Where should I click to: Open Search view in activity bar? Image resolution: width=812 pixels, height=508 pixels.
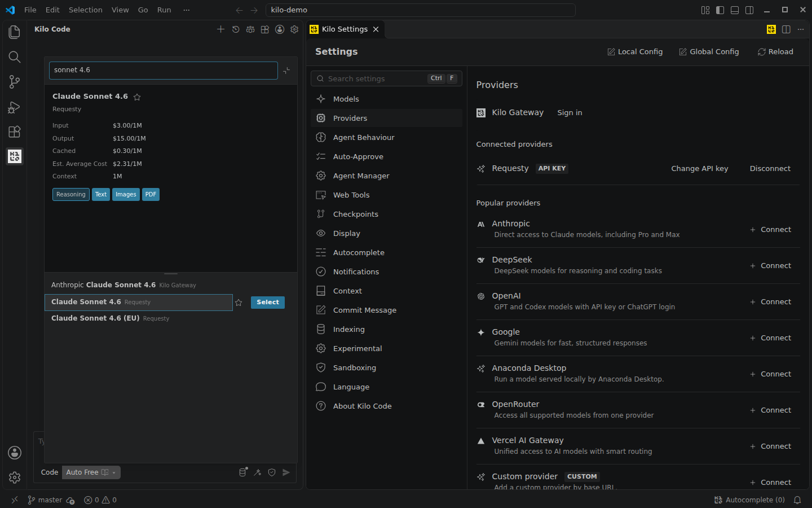pyautogui.click(x=15, y=57)
